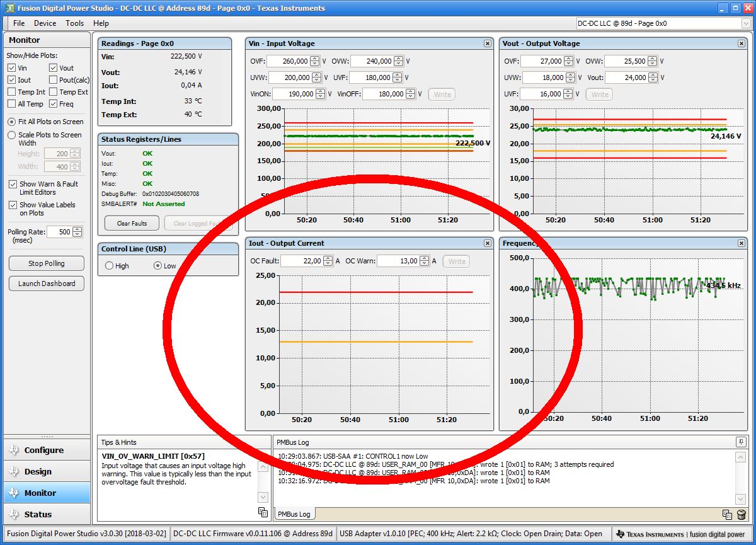
Task: Close the Vout - Output Voltage plot panel
Action: [x=742, y=43]
